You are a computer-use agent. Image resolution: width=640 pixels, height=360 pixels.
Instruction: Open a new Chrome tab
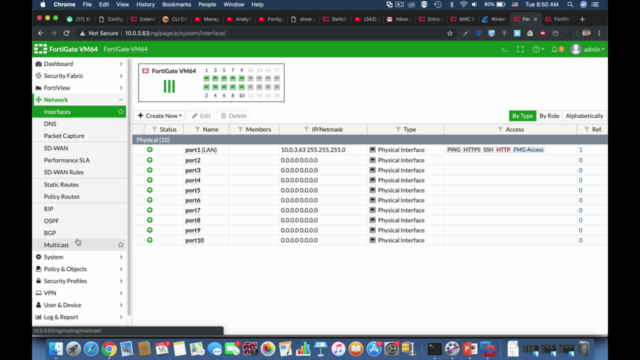(x=582, y=19)
